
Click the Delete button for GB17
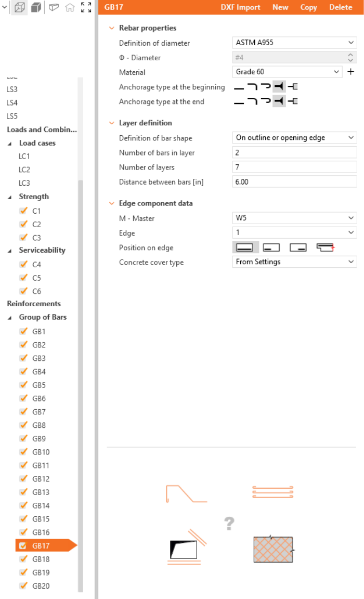pyautogui.click(x=341, y=7)
